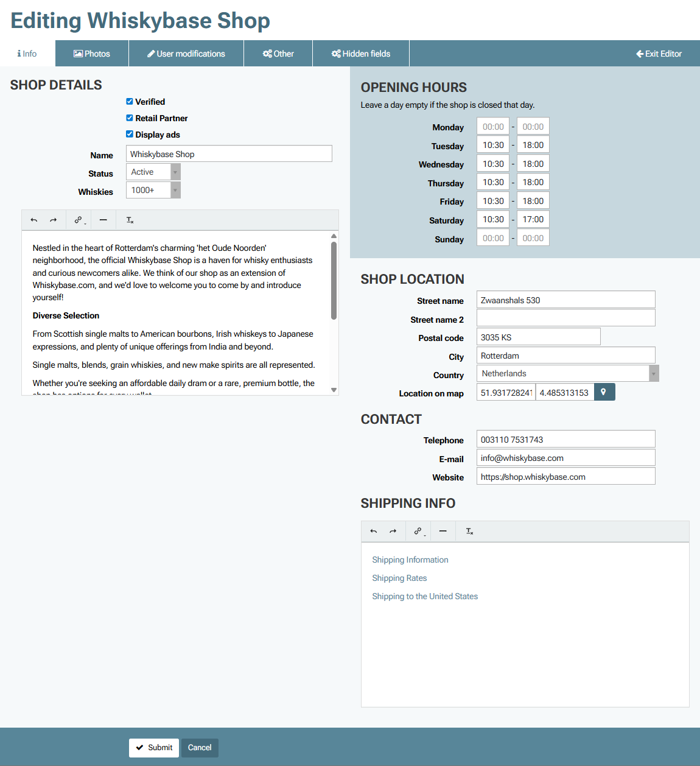700x766 pixels.
Task: Set Monday opening time field
Action: [x=493, y=126]
